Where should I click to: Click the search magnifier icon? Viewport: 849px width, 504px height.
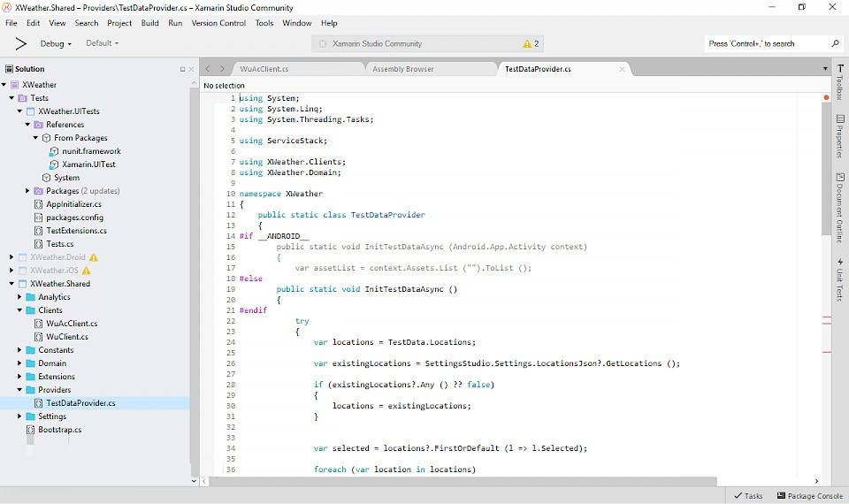point(836,43)
